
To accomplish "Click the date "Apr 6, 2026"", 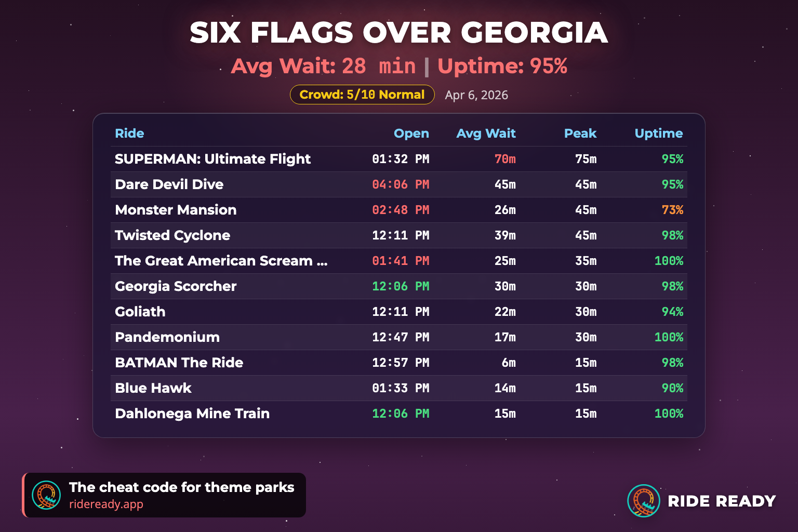I will (x=476, y=95).
